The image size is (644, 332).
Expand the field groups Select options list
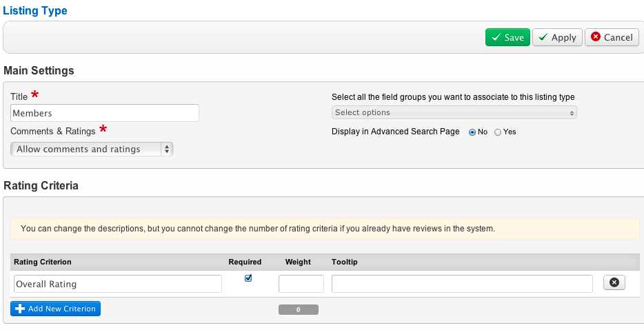454,112
